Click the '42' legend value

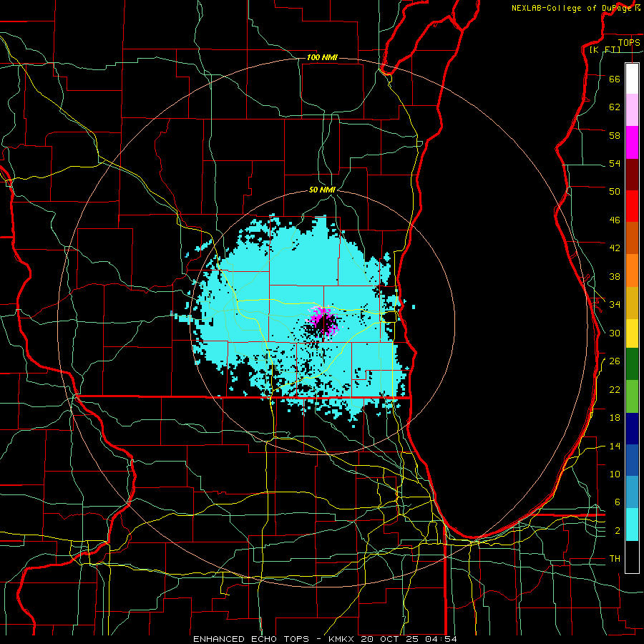coord(615,248)
